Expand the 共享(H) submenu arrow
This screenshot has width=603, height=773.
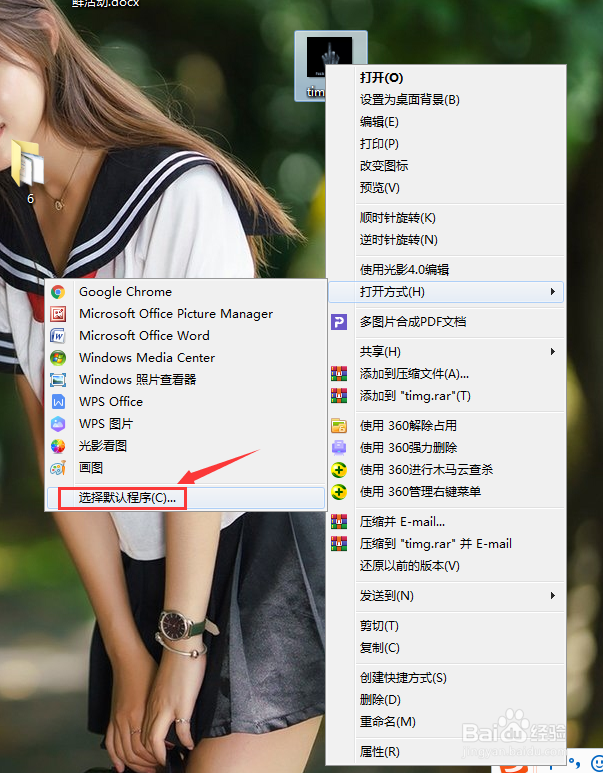[x=553, y=351]
